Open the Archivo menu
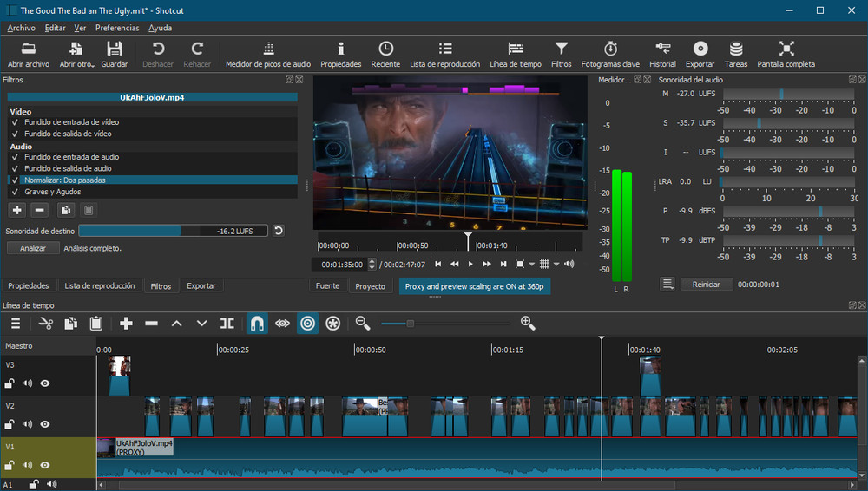This screenshot has height=491, width=868. point(21,28)
